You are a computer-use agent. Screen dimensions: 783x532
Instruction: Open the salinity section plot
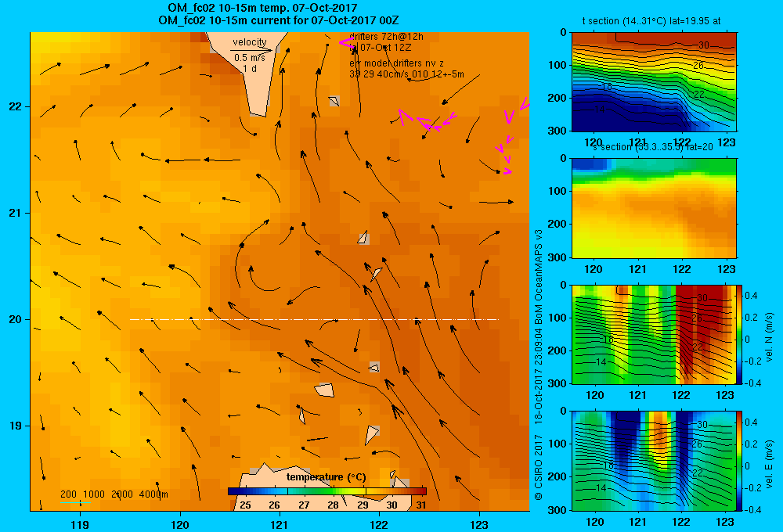click(654, 208)
